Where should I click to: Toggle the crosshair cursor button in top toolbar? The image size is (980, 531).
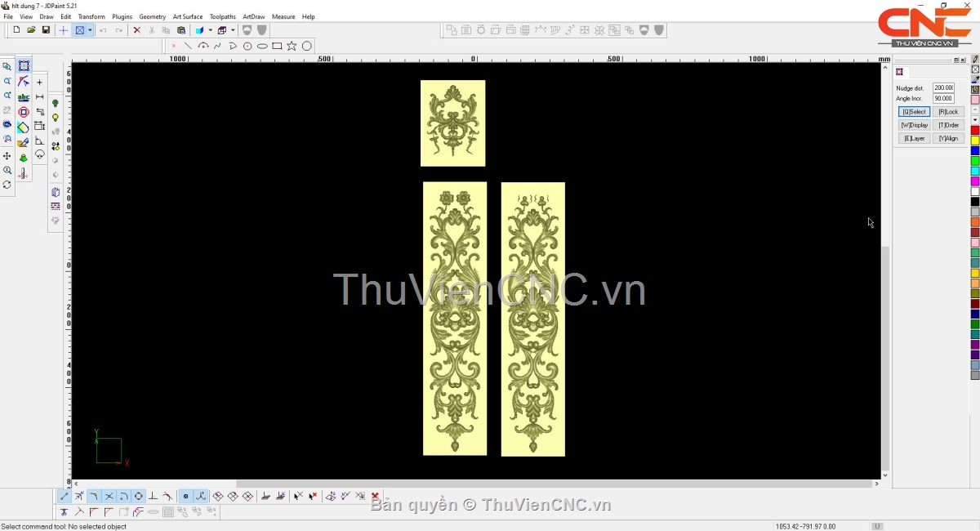pos(64,30)
